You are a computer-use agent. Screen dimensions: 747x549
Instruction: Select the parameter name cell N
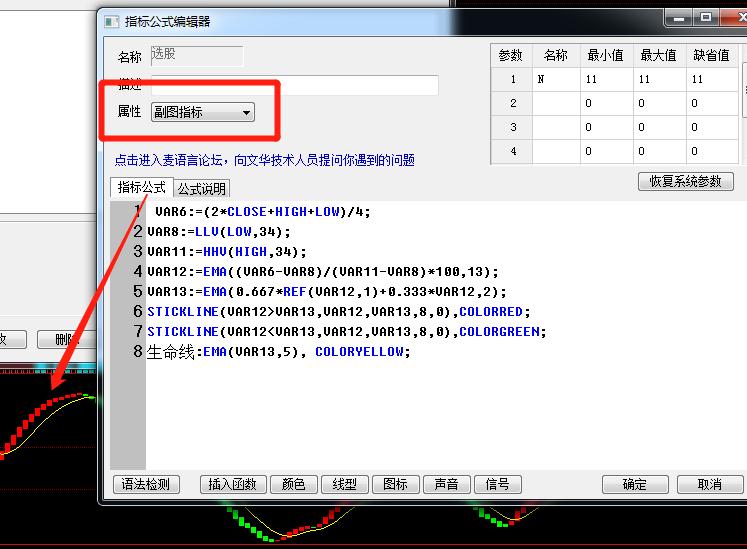click(556, 79)
